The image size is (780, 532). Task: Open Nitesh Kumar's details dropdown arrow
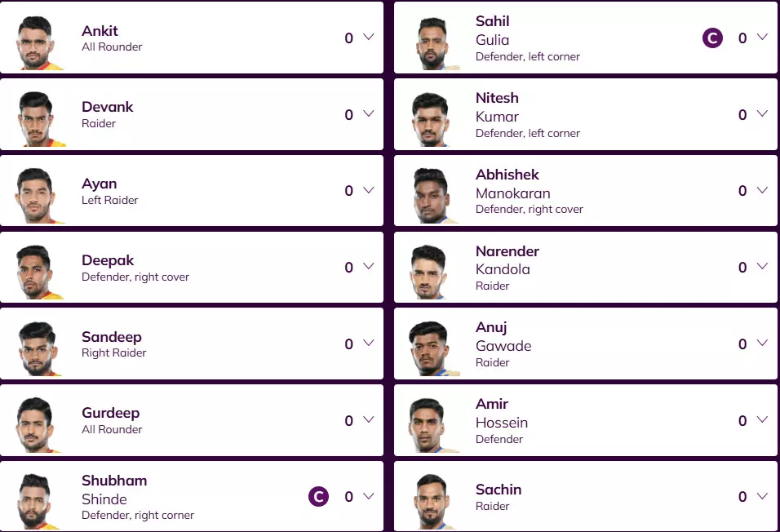point(762,114)
